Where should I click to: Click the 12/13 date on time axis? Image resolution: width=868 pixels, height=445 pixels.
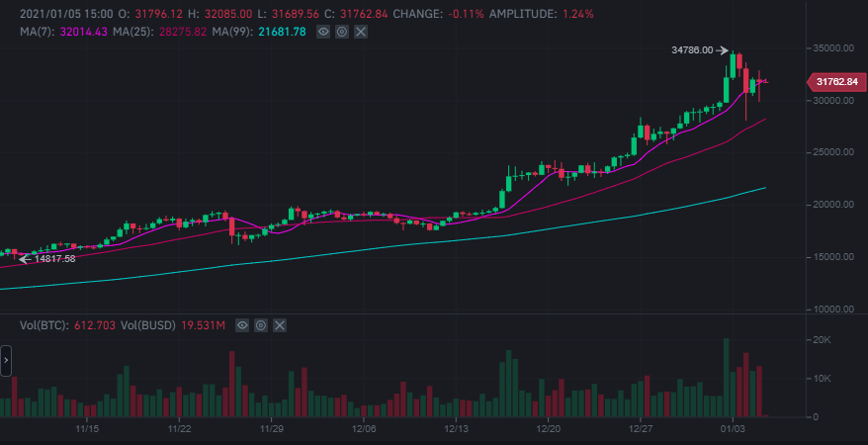(456, 429)
